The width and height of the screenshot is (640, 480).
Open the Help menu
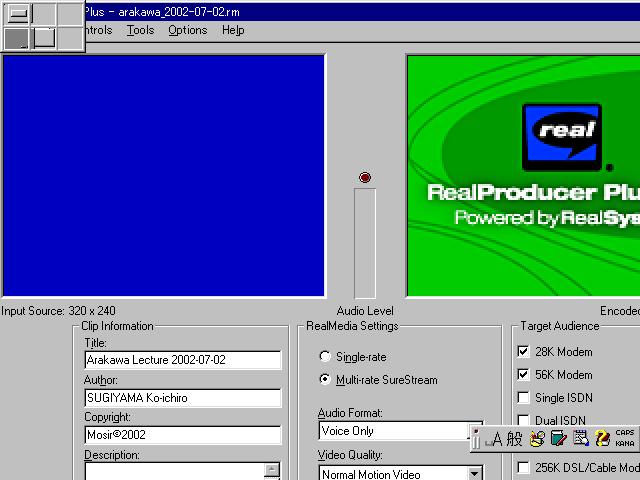click(233, 30)
